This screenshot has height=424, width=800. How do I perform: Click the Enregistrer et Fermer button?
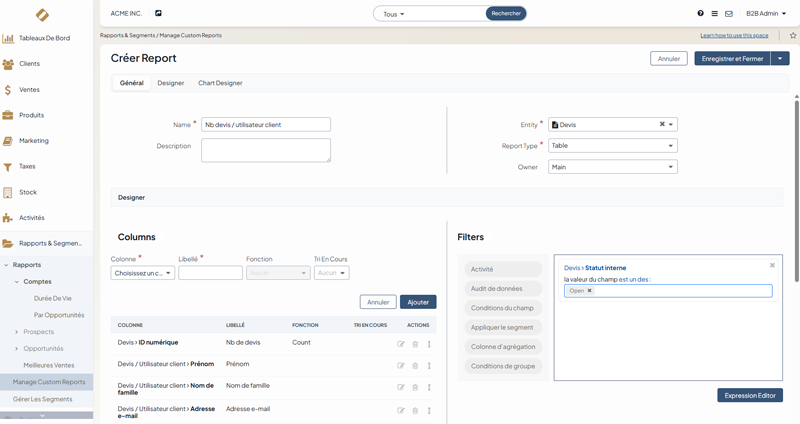coord(732,59)
